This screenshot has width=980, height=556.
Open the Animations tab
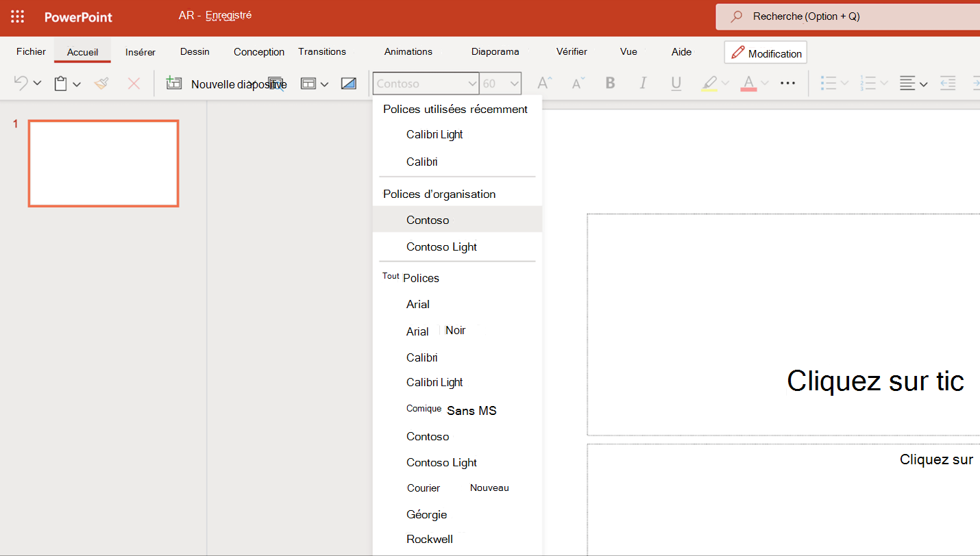tap(408, 51)
